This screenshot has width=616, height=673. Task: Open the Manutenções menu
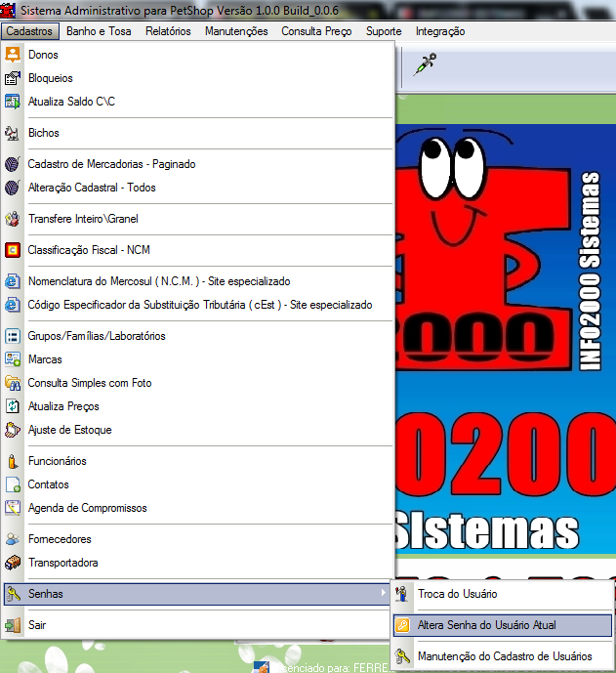point(236,31)
